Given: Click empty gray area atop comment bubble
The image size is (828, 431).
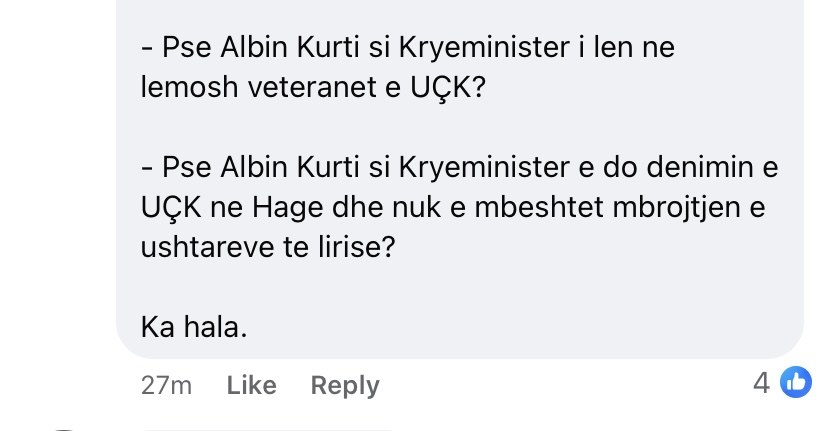Looking at the screenshot, I should [x=460, y=12].
